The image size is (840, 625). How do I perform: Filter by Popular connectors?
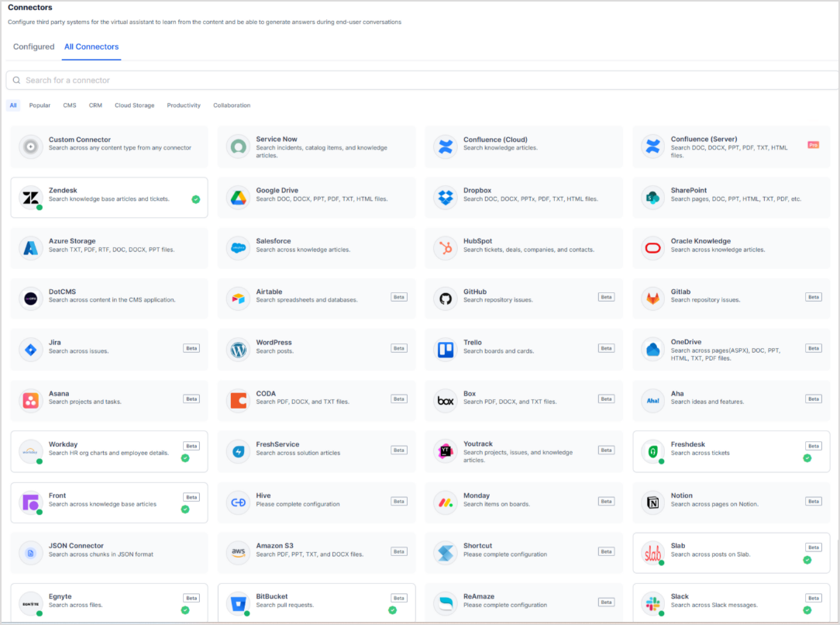40,105
